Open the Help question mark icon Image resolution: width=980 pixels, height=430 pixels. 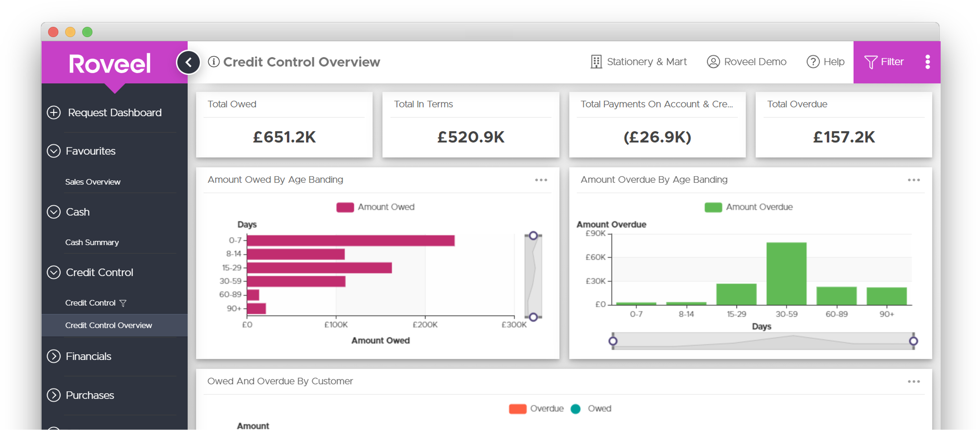click(813, 62)
